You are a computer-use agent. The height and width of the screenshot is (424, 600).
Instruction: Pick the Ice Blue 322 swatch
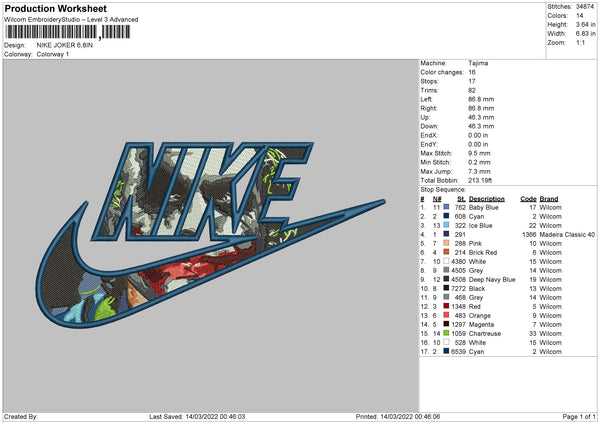pos(446,225)
